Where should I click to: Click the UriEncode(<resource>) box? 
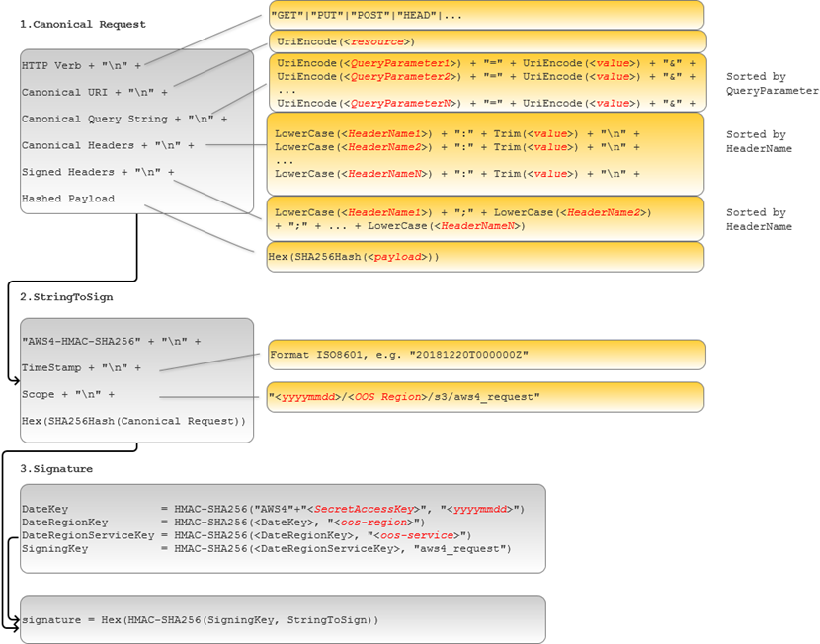(x=485, y=41)
